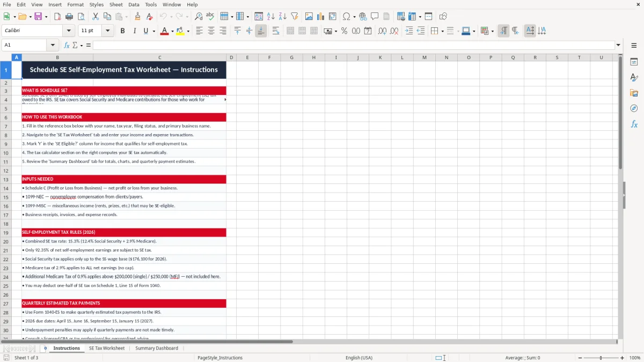Insert Image from toolbar
The width and height of the screenshot is (644, 362).
pos(309,17)
